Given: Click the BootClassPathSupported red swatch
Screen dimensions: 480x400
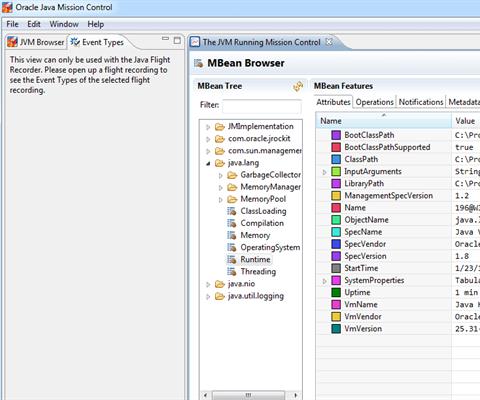Looking at the screenshot, I should [x=336, y=147].
